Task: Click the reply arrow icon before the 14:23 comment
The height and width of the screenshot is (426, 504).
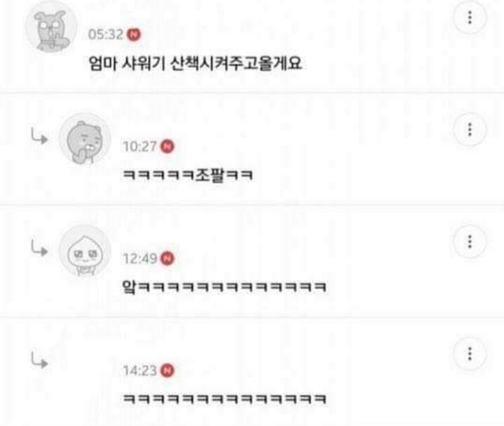Action: click(x=39, y=360)
